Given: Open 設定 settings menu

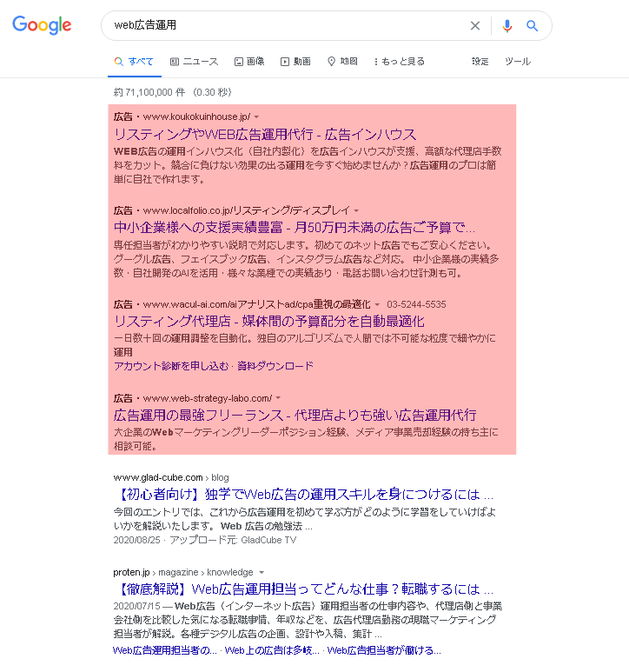Looking at the screenshot, I should 480,62.
